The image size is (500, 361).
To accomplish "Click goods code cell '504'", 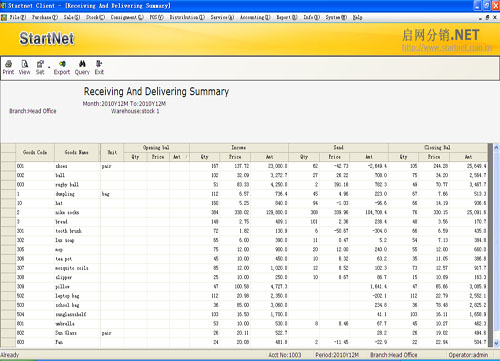I will [x=35, y=314].
